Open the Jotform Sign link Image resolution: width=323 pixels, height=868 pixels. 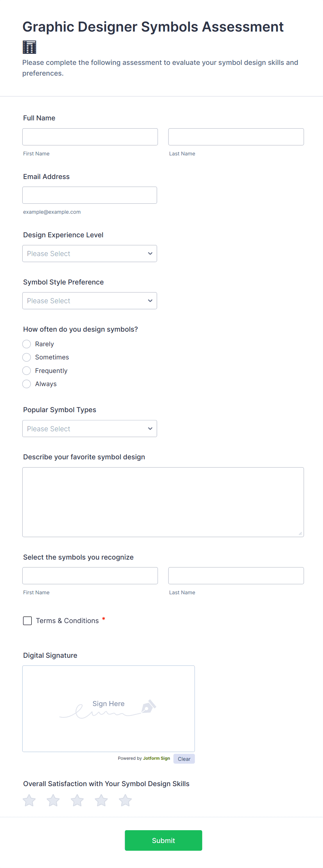coord(156,758)
